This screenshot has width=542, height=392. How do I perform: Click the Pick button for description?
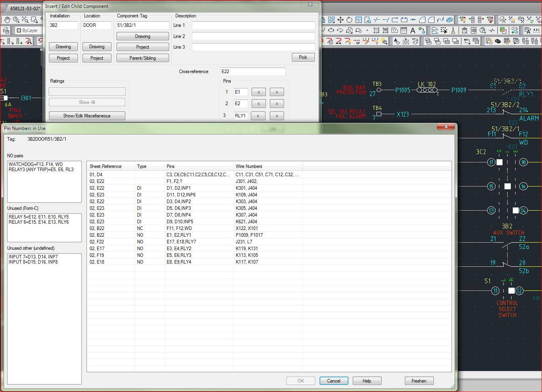pos(303,57)
